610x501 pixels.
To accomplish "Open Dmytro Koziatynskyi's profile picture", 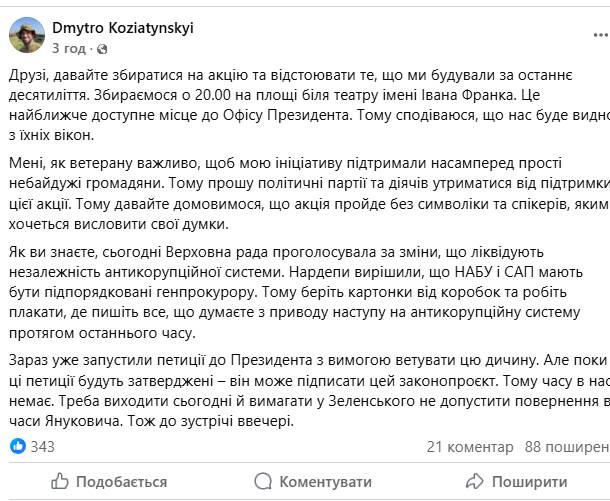I will [x=27, y=35].
